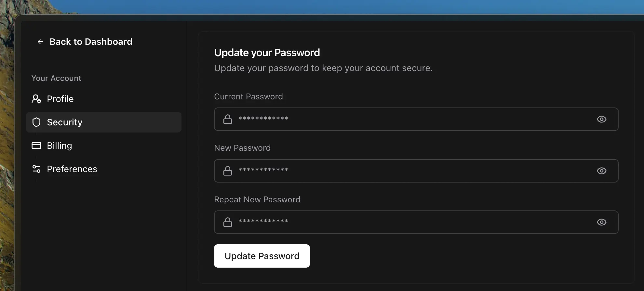Click the Preferences sliders icon

[x=36, y=169]
